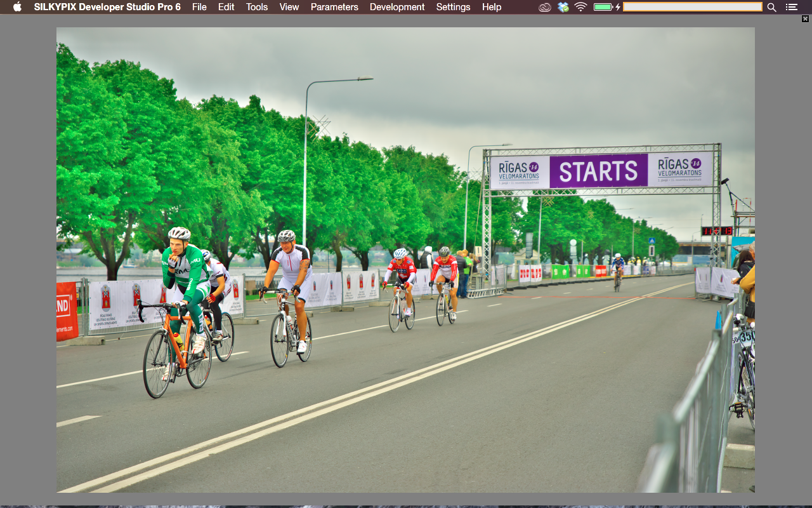812x508 pixels.
Task: Open the Notification Center list icon
Action: [791, 7]
